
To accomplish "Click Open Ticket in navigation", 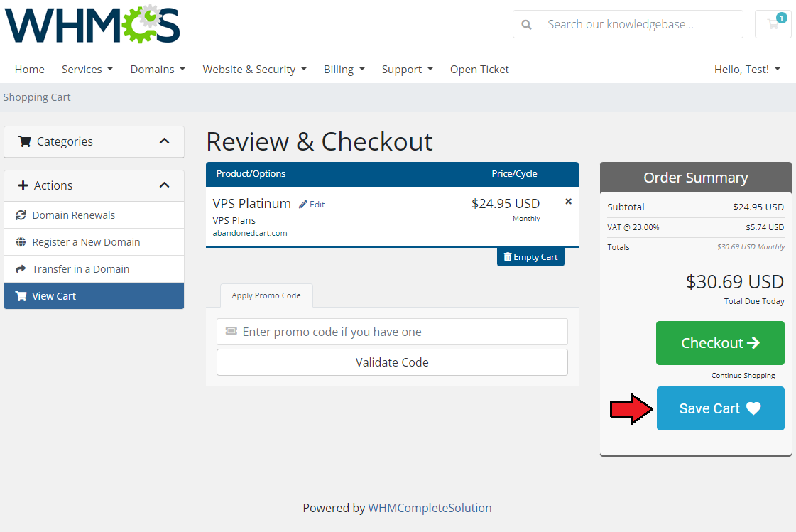I will pyautogui.click(x=479, y=70).
